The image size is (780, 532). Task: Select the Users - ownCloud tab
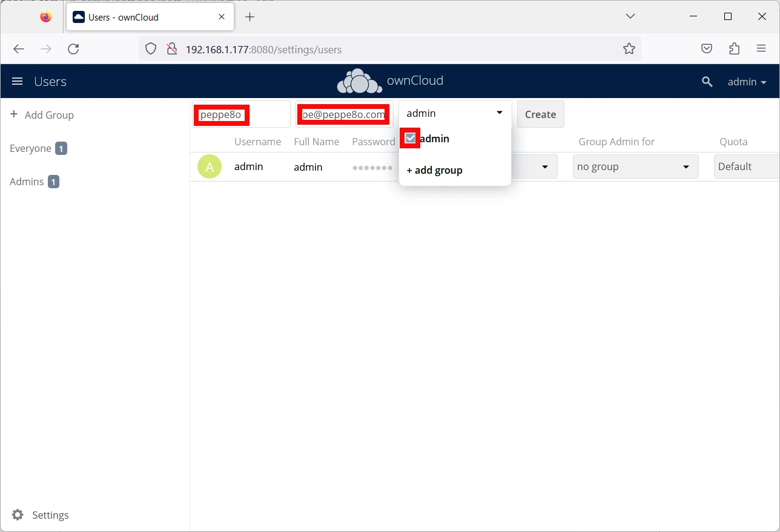click(x=150, y=17)
